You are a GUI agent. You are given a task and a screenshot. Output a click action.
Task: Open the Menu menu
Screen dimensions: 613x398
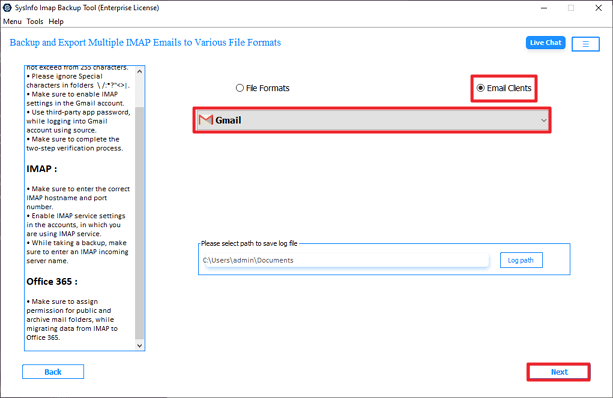12,22
